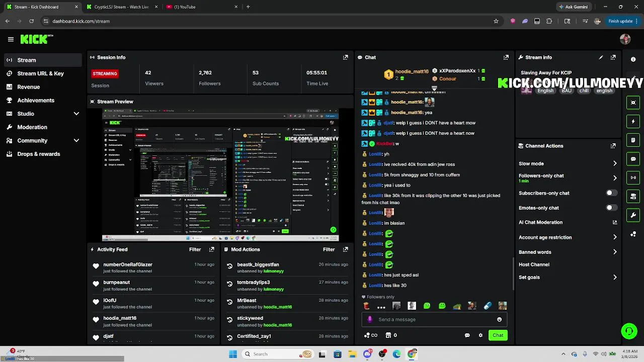
Task: Click the chat panel scrollbar
Action: point(513,274)
